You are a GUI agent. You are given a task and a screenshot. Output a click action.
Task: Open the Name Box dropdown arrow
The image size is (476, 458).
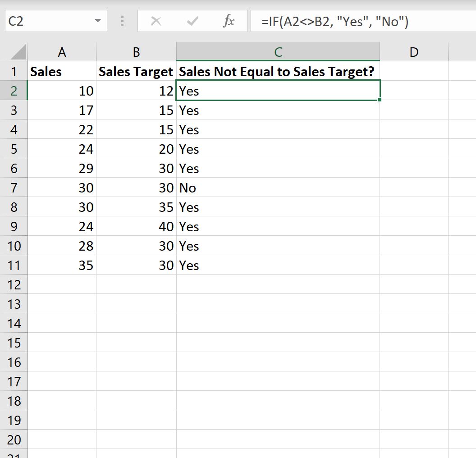(x=98, y=21)
